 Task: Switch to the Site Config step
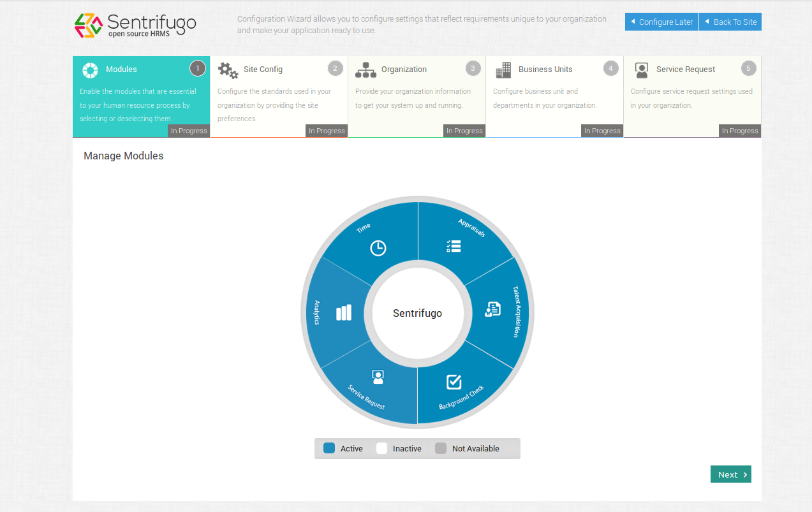(x=263, y=69)
